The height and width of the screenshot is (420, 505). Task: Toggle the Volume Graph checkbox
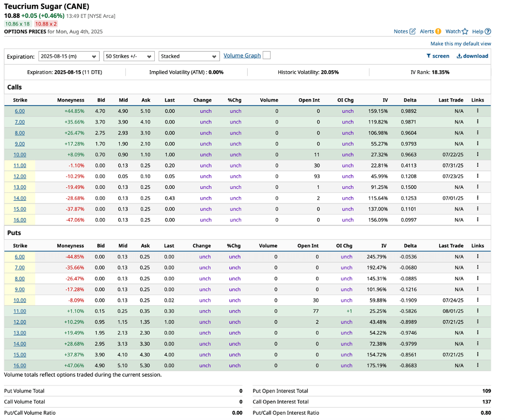point(267,56)
